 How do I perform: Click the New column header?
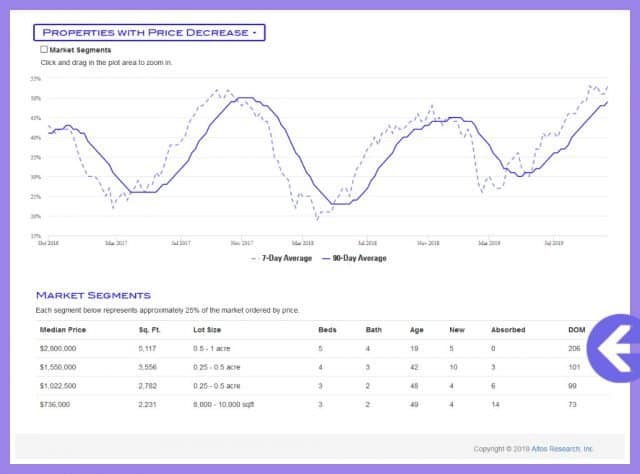pos(457,329)
